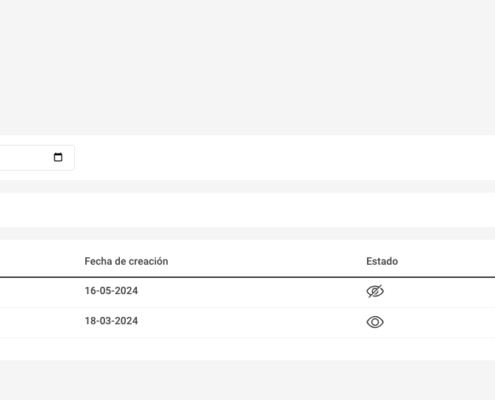Click the filter panel beside the date field
The height and width of the screenshot is (400, 495).
[285, 158]
